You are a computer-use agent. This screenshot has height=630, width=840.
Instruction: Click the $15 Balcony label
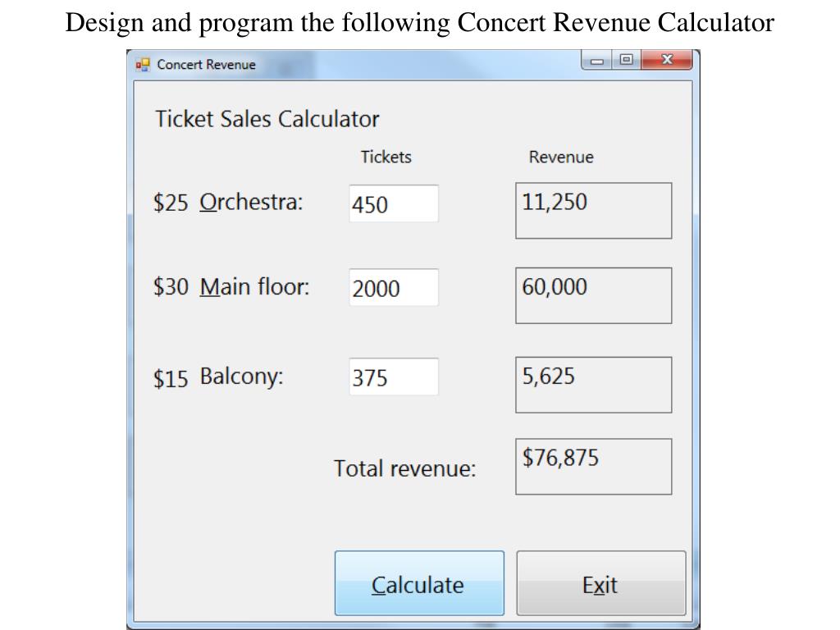pyautogui.click(x=218, y=377)
